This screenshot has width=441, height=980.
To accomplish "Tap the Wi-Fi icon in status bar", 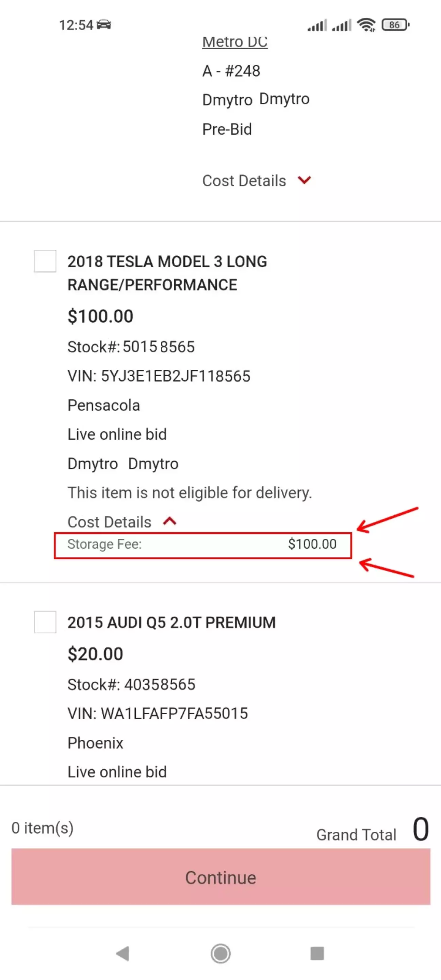I will (x=366, y=25).
